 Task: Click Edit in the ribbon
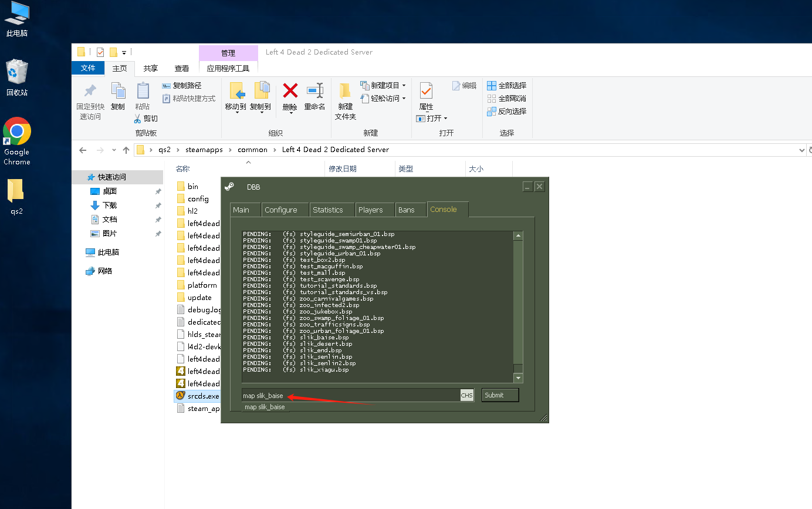click(464, 86)
